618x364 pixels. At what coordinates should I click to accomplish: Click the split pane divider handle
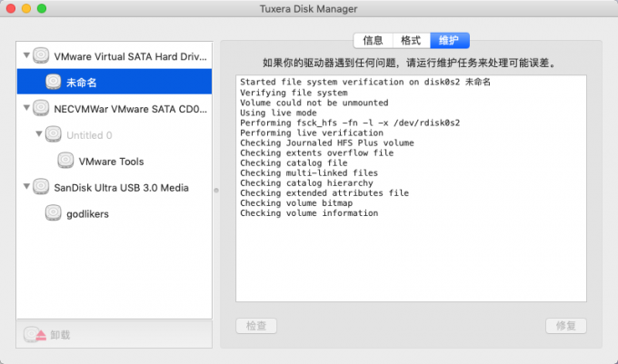coord(216,191)
